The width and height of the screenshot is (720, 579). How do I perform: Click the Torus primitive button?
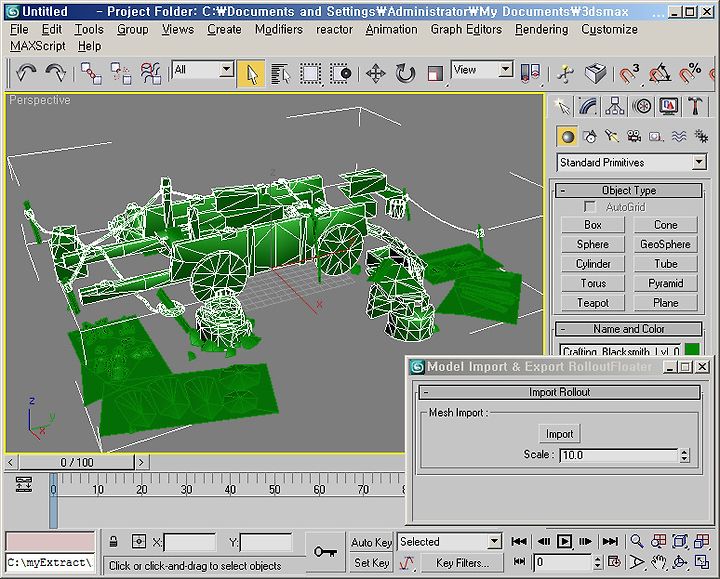click(592, 283)
